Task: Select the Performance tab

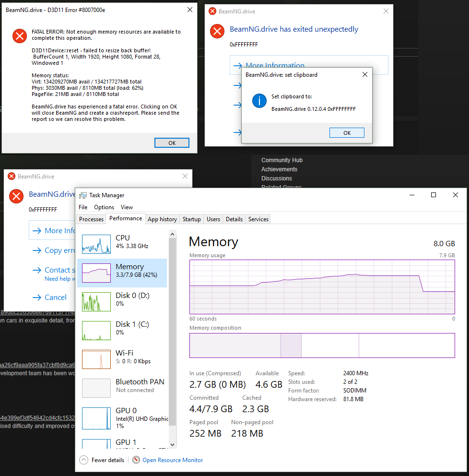Action: point(126,218)
